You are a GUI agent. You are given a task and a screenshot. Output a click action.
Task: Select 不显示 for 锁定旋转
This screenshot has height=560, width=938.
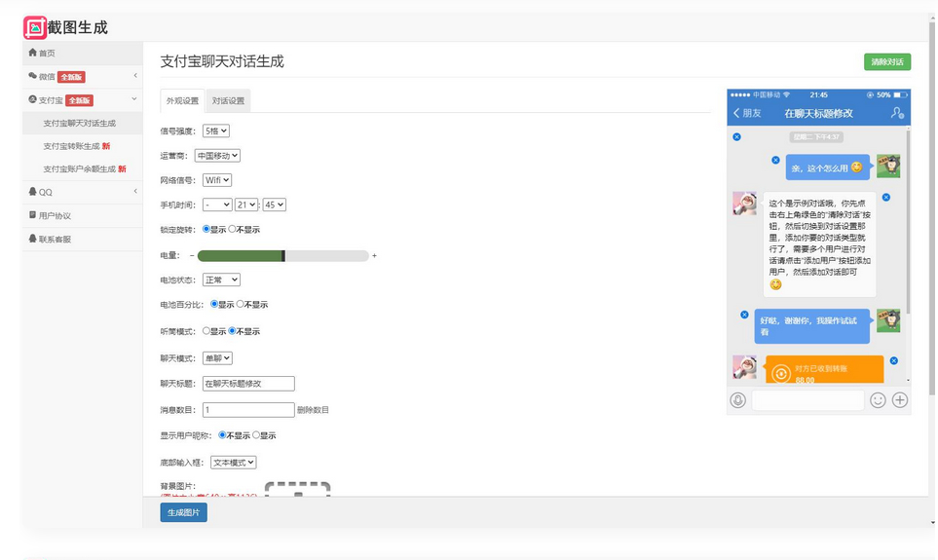[x=232, y=229]
